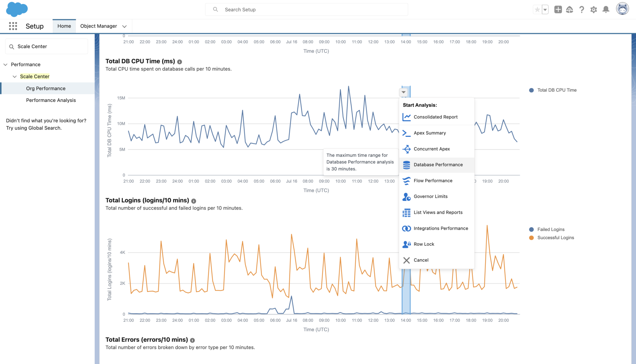This screenshot has width=636, height=364.
Task: Open Salesforce Help
Action: tap(581, 9)
